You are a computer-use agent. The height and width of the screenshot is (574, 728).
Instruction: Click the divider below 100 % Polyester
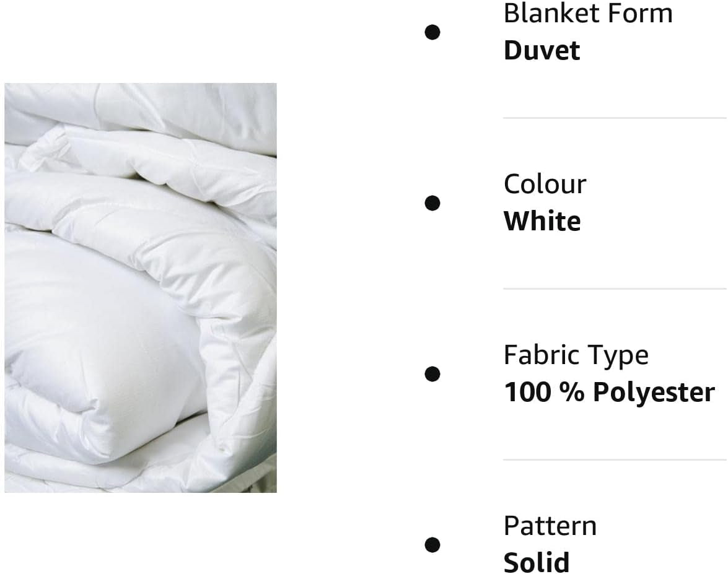click(615, 460)
